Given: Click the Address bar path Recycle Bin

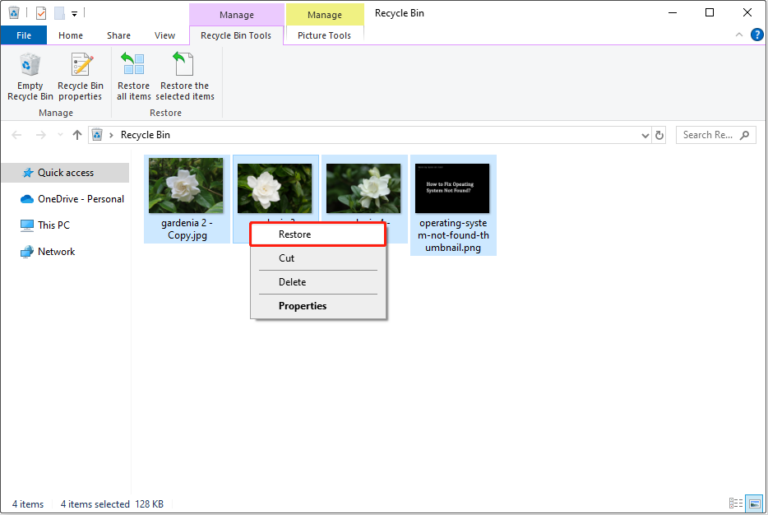Looking at the screenshot, I should 145,135.
